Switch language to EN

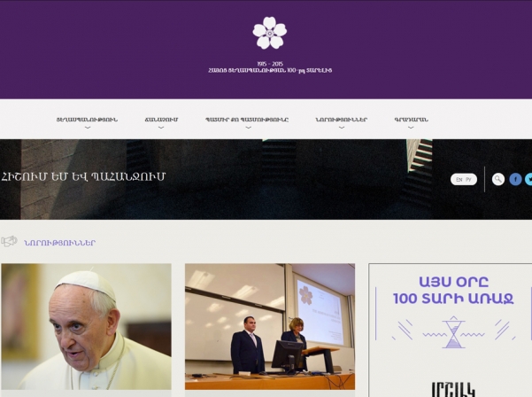pos(459,179)
